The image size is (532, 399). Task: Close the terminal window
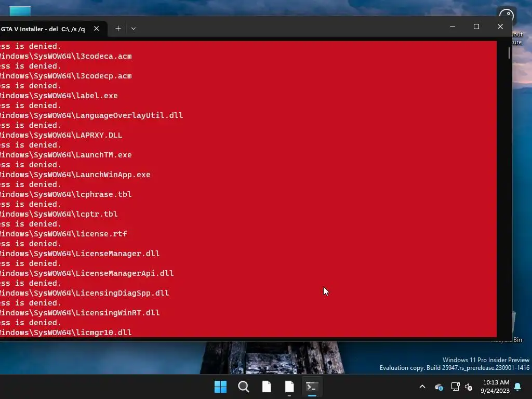(500, 26)
